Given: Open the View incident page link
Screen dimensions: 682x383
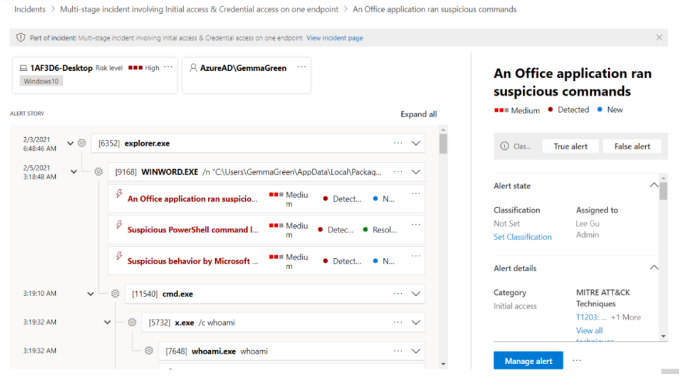Looking at the screenshot, I should (334, 38).
